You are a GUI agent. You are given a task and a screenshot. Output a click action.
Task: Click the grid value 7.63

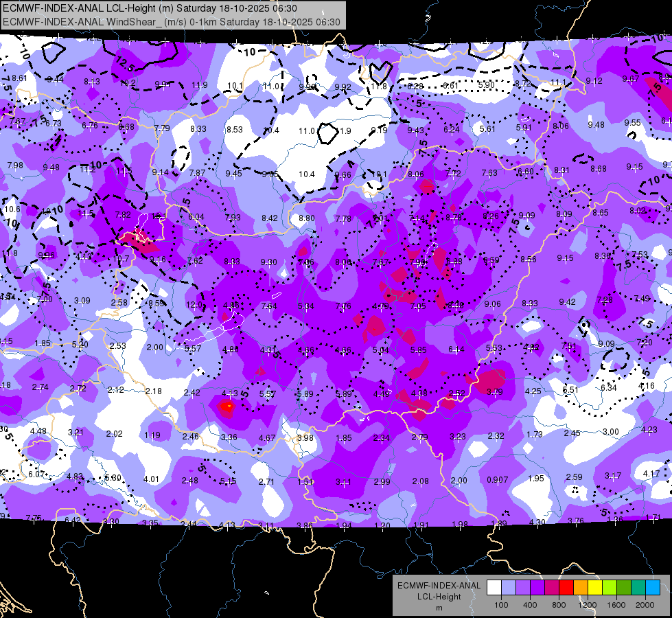pyautogui.click(x=489, y=172)
